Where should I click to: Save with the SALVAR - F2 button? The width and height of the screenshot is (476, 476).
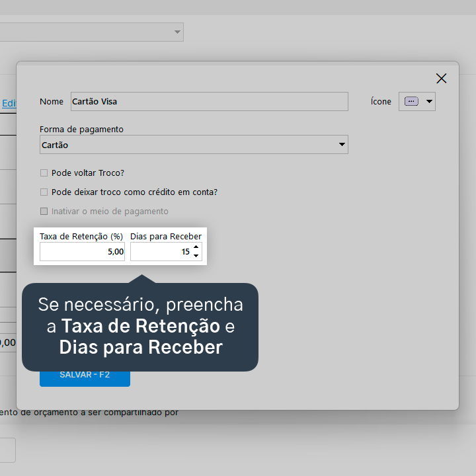coord(85,378)
